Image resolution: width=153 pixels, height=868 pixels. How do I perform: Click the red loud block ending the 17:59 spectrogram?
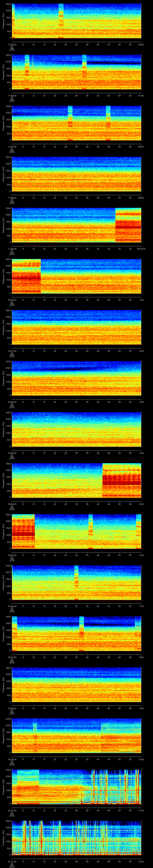click(128, 225)
